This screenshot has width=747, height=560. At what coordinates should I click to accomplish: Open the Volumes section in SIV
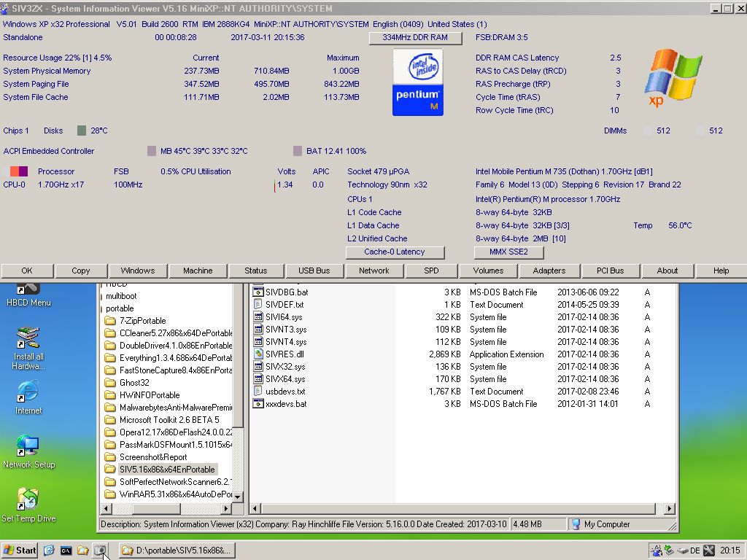(488, 271)
